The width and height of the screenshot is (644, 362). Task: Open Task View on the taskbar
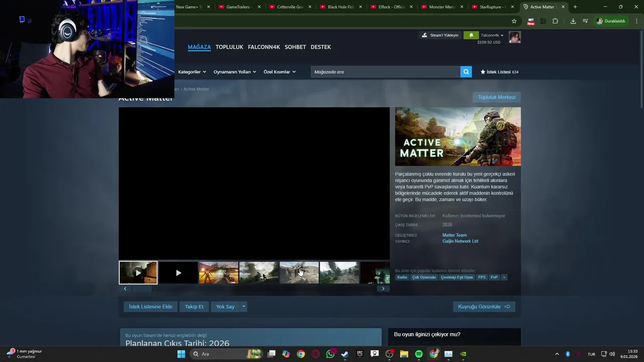click(x=271, y=354)
